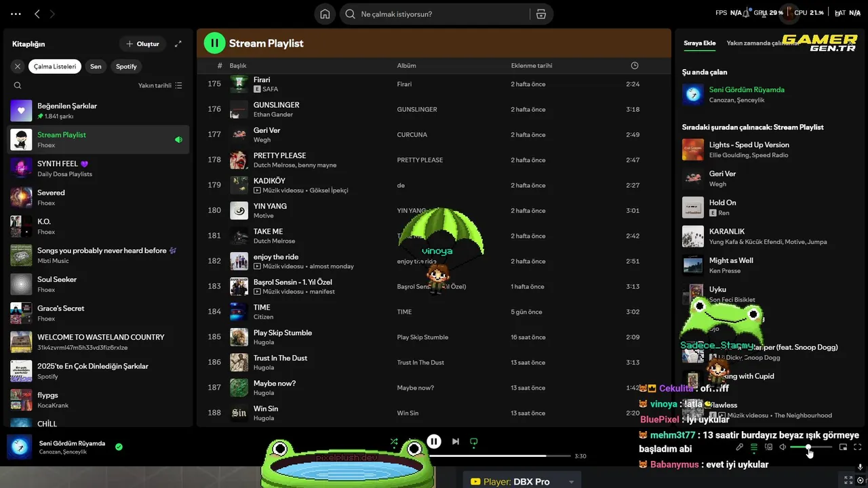Filter library by Sen chip
The image size is (868, 488).
point(96,66)
